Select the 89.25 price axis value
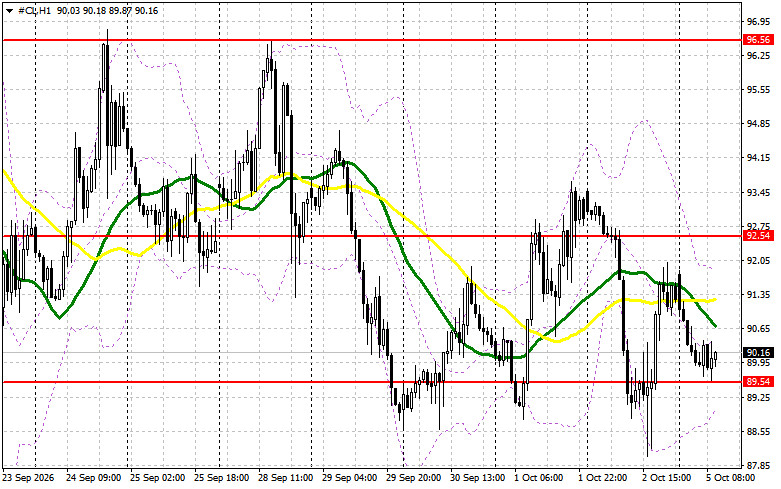 point(758,397)
